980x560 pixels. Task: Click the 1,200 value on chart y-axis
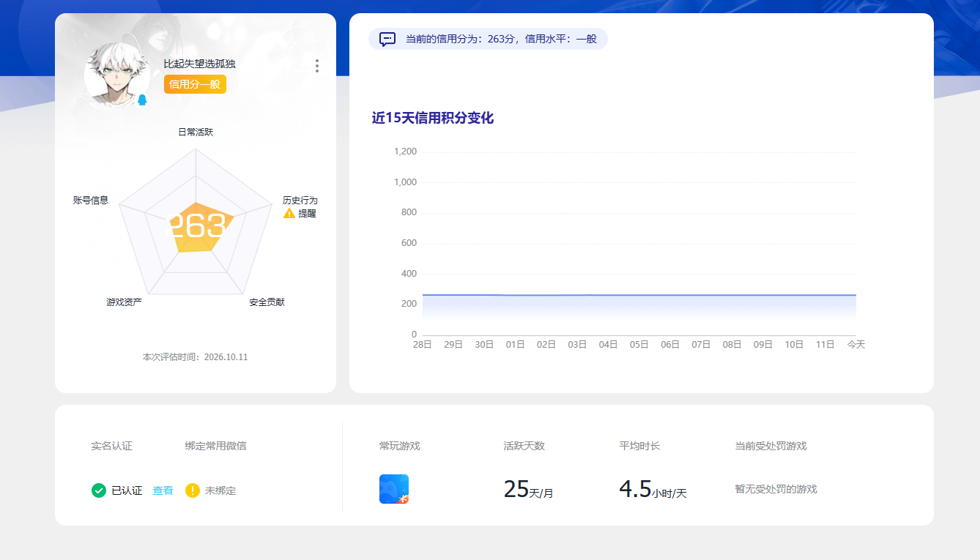coord(405,152)
